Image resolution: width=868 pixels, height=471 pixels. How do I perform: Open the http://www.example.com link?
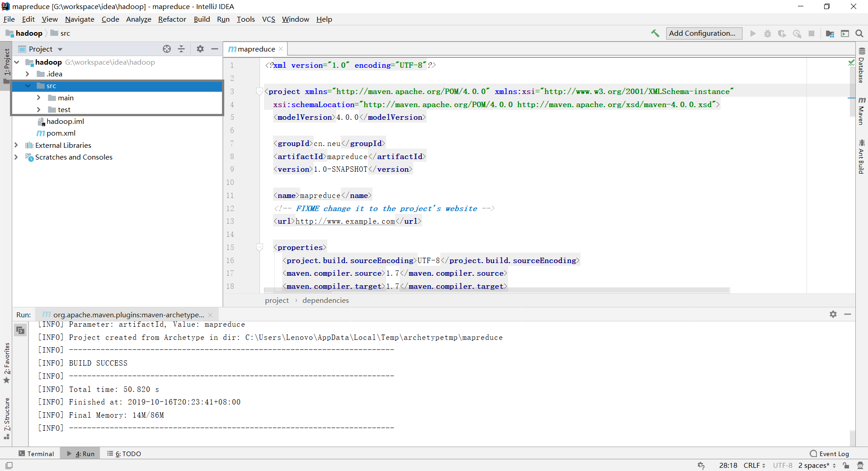(x=345, y=221)
